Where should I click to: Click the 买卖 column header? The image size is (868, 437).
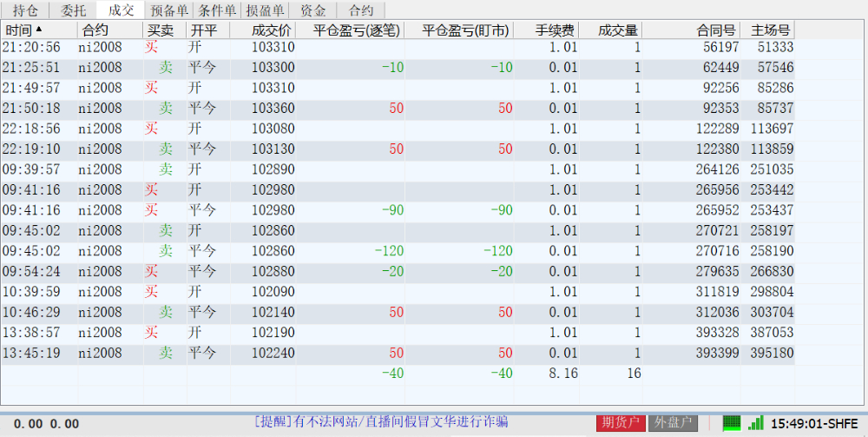pyautogui.click(x=165, y=30)
